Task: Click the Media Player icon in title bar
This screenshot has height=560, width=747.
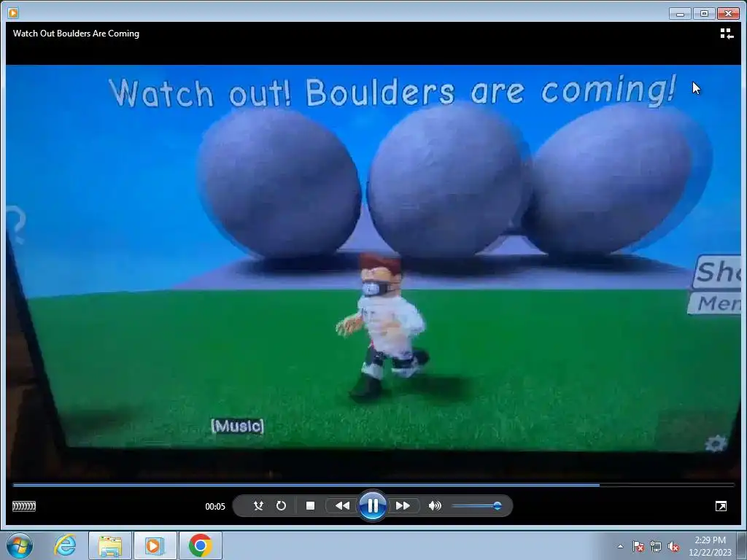Action: (x=13, y=13)
